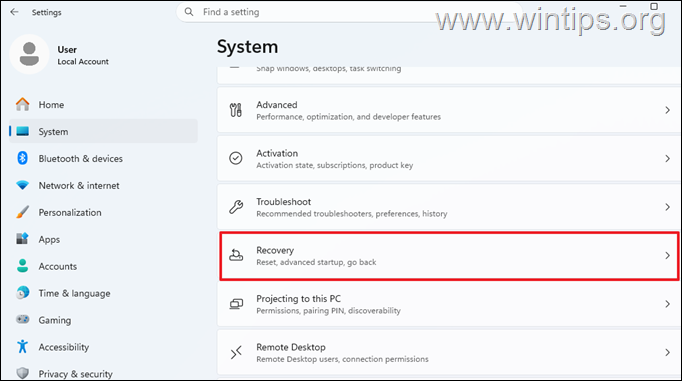Click the Personalization paintbrush icon
Image resolution: width=682 pixels, height=381 pixels.
click(x=23, y=212)
